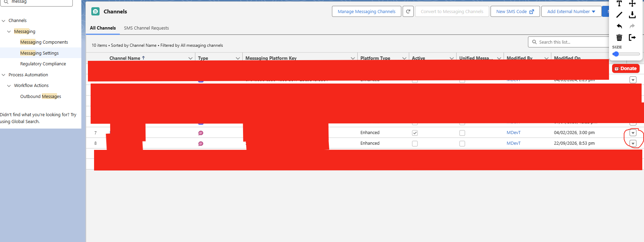Click the Type icon in row 8
The height and width of the screenshot is (242, 644).
coord(201,144)
